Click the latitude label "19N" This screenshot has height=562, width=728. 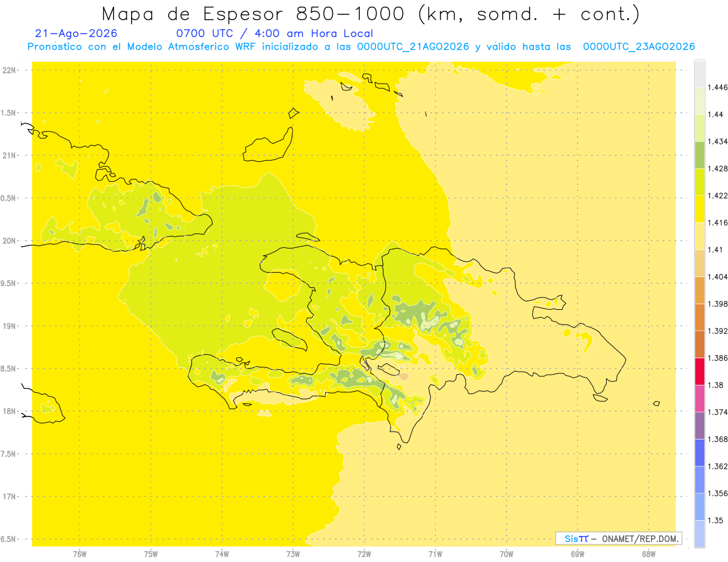pyautogui.click(x=9, y=326)
